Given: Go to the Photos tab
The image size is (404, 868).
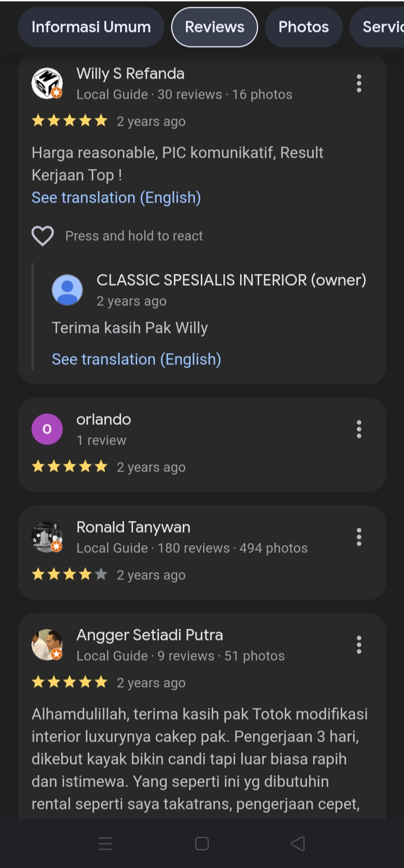Looking at the screenshot, I should [x=304, y=27].
